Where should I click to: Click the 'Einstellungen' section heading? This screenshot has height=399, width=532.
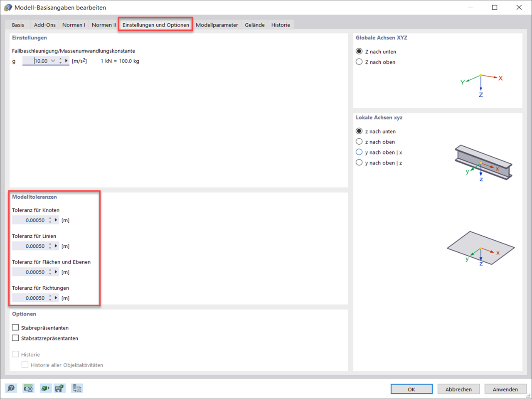click(30, 37)
